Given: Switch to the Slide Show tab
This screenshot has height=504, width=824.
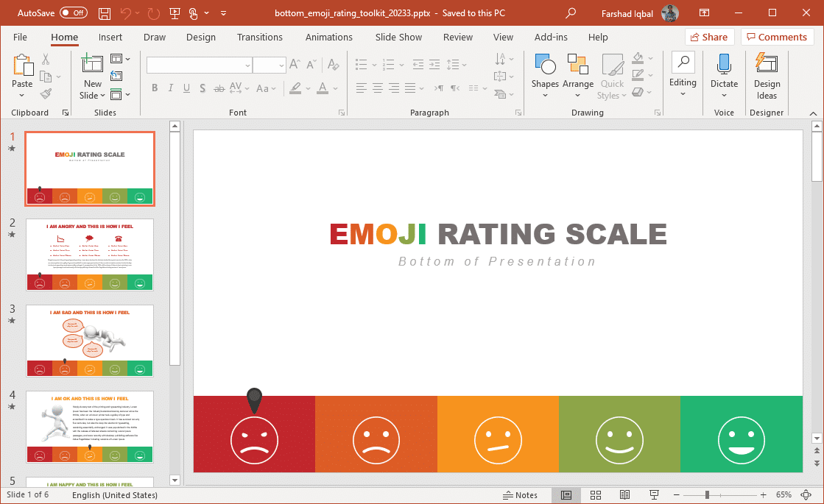Looking at the screenshot, I should (x=398, y=38).
